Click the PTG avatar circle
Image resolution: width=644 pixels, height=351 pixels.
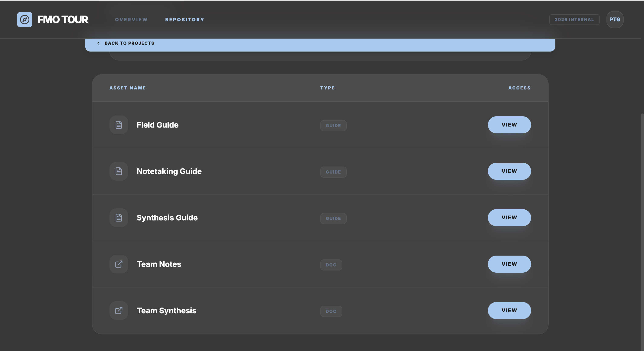[615, 20]
